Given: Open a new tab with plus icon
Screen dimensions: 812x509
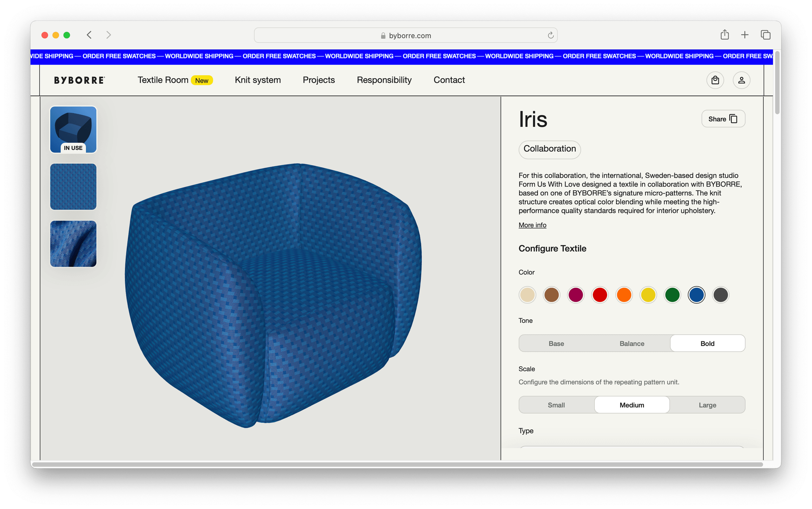Looking at the screenshot, I should pos(745,35).
